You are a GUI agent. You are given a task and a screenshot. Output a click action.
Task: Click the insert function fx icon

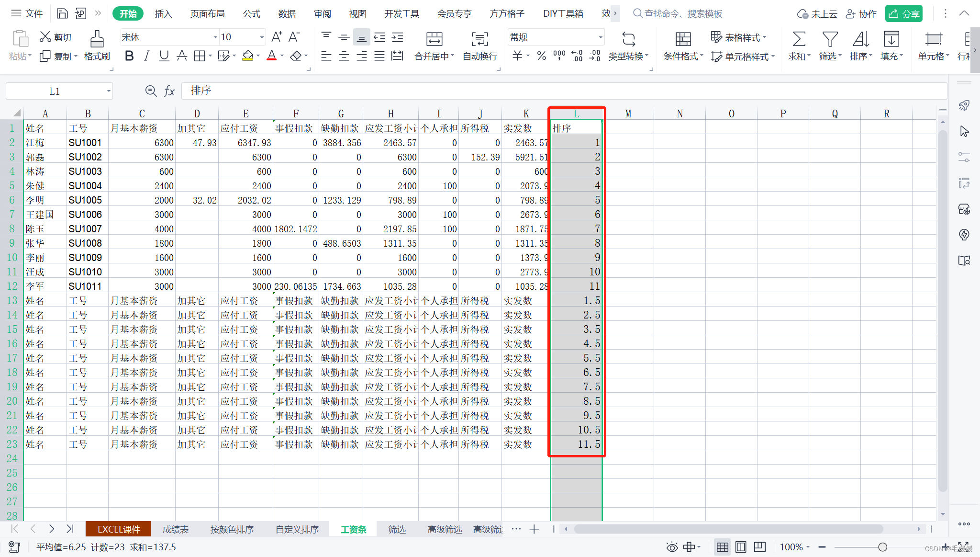click(x=169, y=91)
